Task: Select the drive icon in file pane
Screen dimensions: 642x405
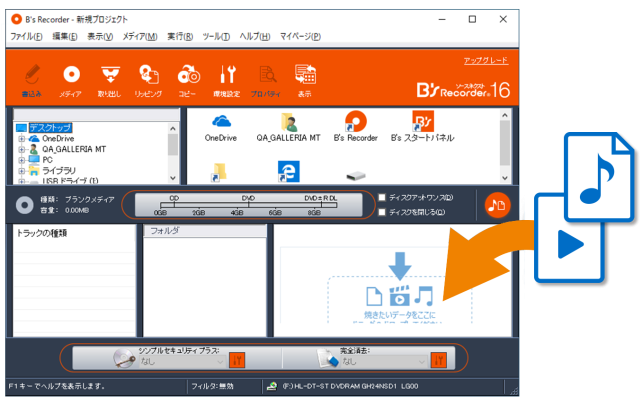Action: pyautogui.click(x=355, y=176)
